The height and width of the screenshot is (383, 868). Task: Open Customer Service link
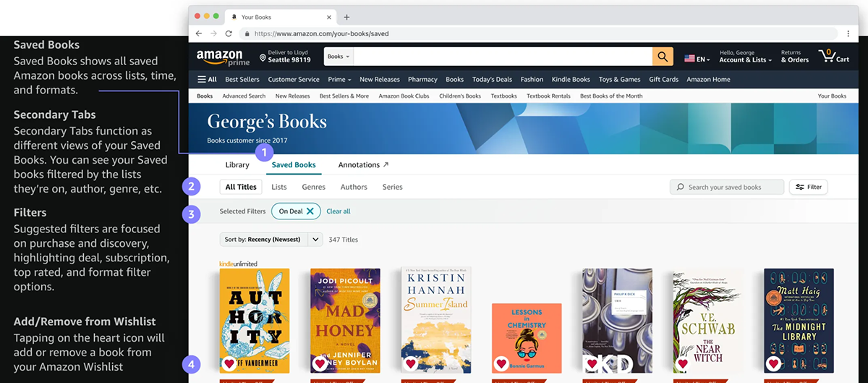pos(294,80)
